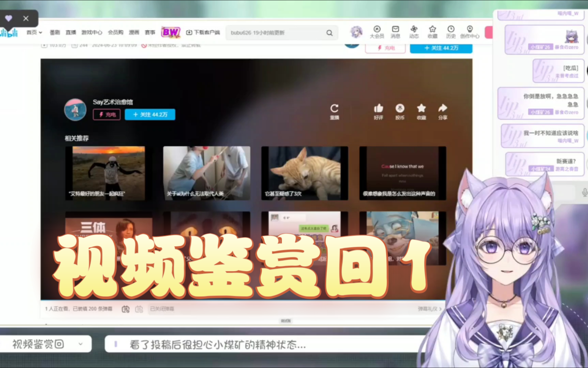Screen dimensions: 588x368
Task: Open the 收藏 favorites icon in header
Action: (x=432, y=29)
